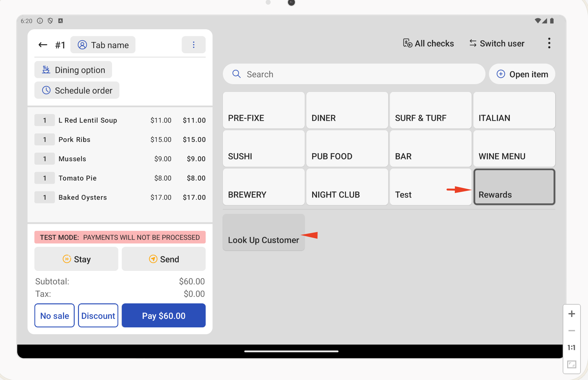
Task: Select the SUSHI menu category
Action: click(263, 149)
